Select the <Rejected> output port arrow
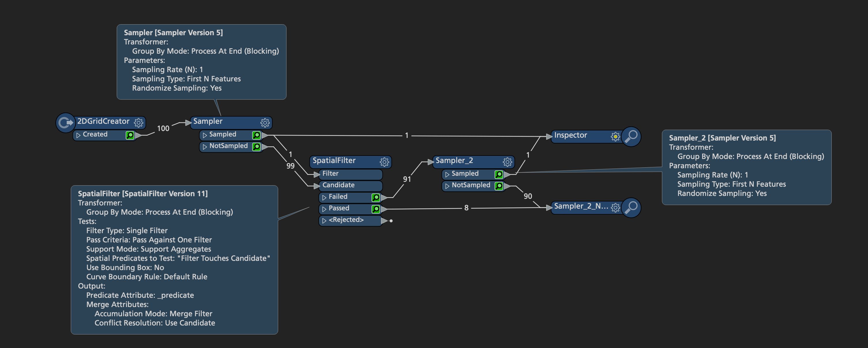The height and width of the screenshot is (348, 868). [384, 221]
